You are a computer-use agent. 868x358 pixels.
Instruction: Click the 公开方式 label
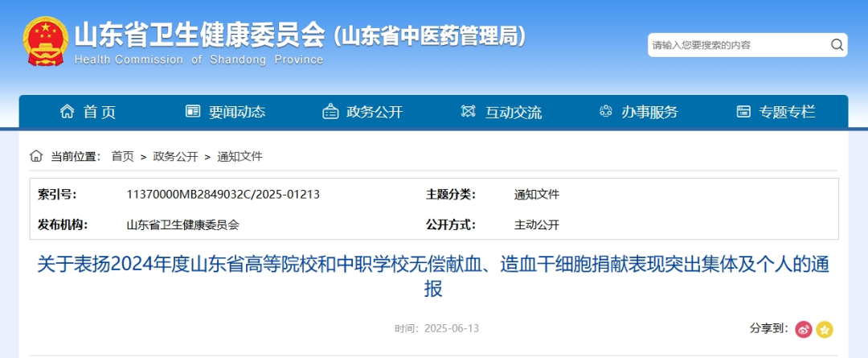[x=451, y=224]
